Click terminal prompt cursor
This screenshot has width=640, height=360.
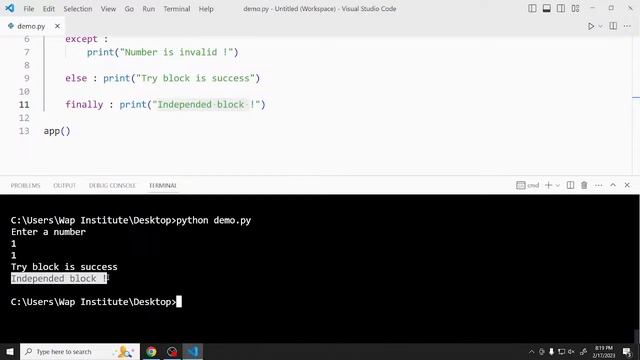(x=179, y=302)
